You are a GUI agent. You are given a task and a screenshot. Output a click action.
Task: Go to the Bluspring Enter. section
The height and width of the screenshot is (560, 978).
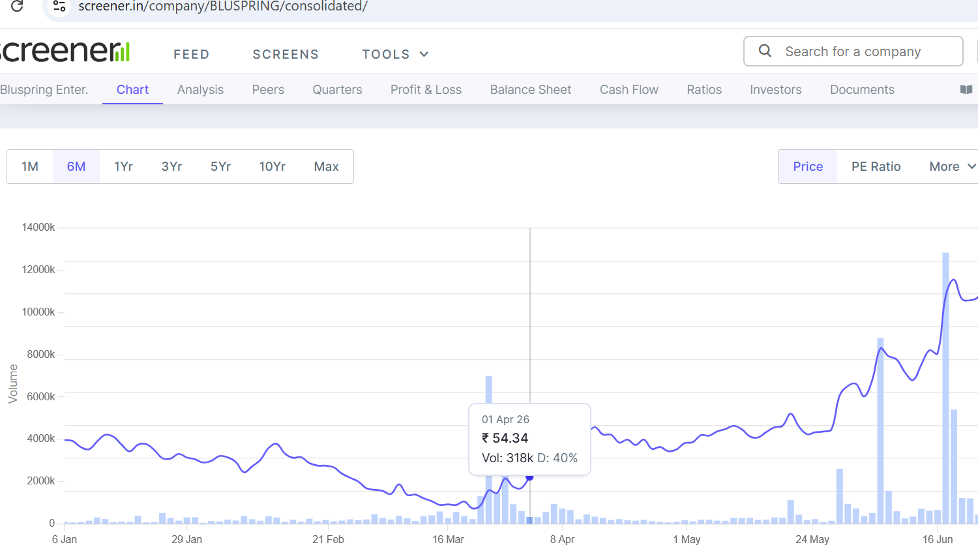[44, 89]
